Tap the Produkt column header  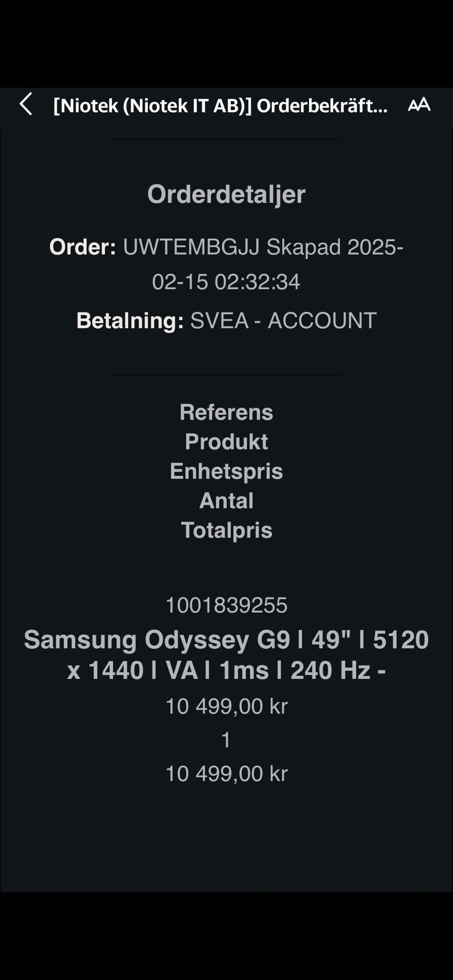[x=226, y=442]
